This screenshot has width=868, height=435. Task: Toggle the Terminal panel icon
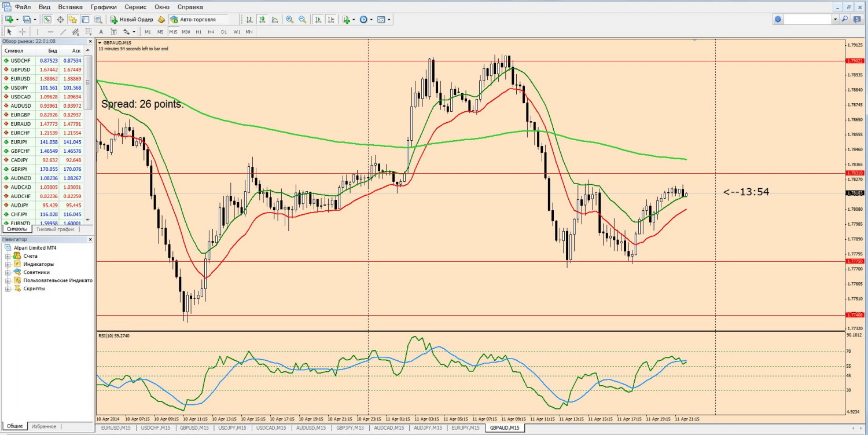(x=85, y=19)
